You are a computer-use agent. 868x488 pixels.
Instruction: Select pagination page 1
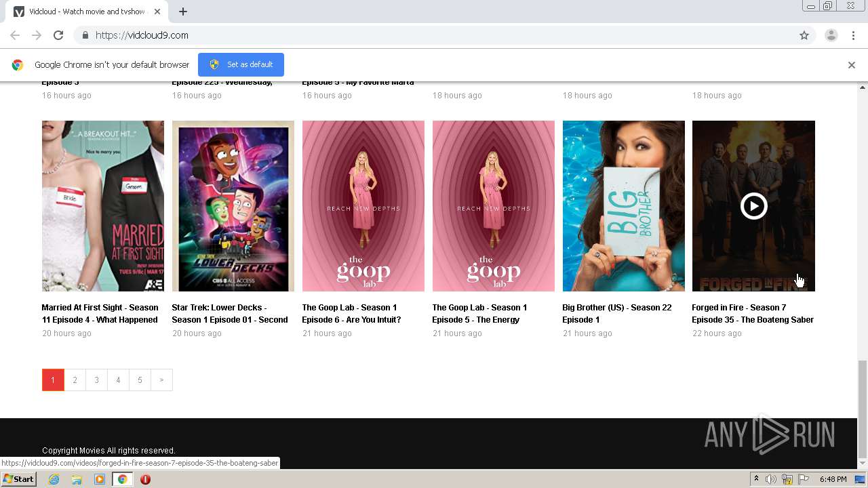tap(53, 380)
